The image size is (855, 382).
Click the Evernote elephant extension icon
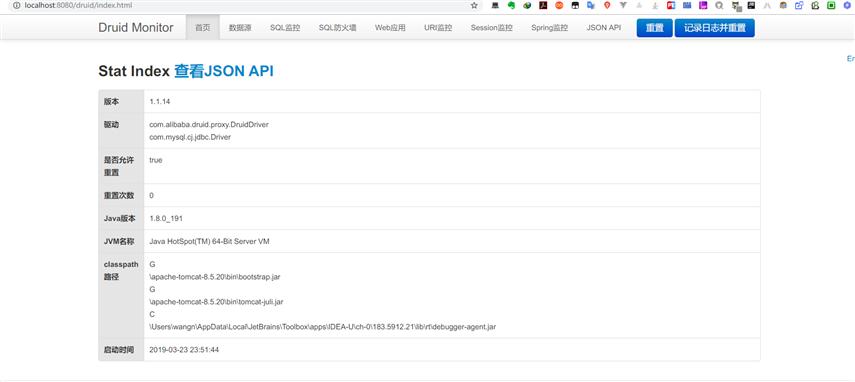(511, 5)
